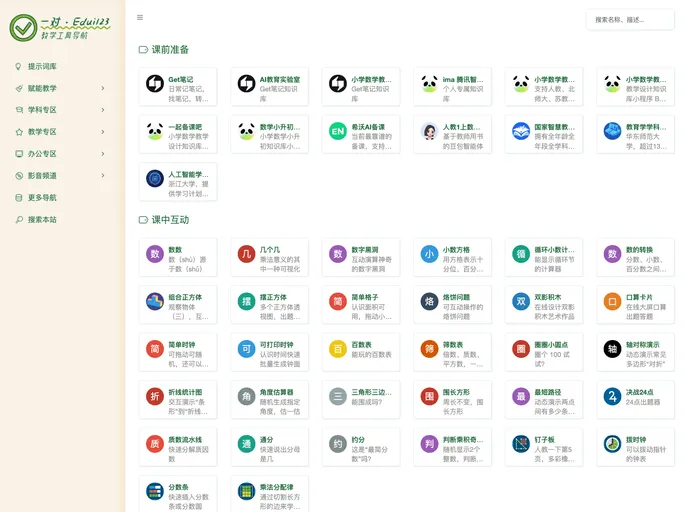Expand 学科专区 submenu chevron
The height and width of the screenshot is (512, 688).
[x=103, y=110]
